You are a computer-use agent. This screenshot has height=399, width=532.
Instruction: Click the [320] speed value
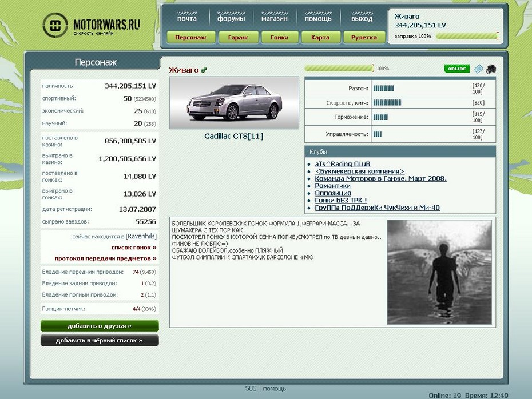478,103
